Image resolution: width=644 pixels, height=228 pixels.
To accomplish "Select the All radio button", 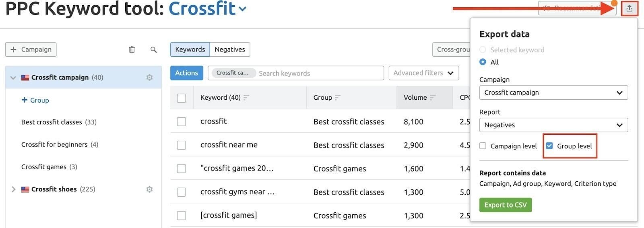I will coord(483,62).
